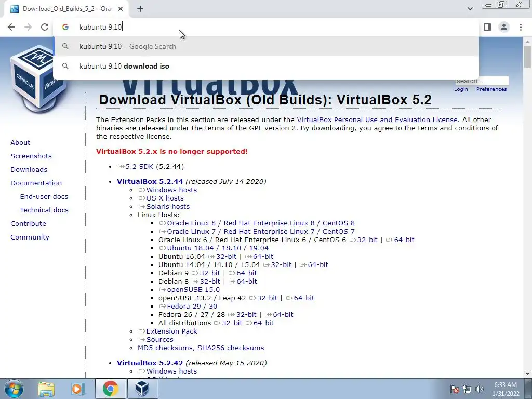The image size is (532, 399).
Task: Open the Technical docs link
Action: [x=44, y=210]
